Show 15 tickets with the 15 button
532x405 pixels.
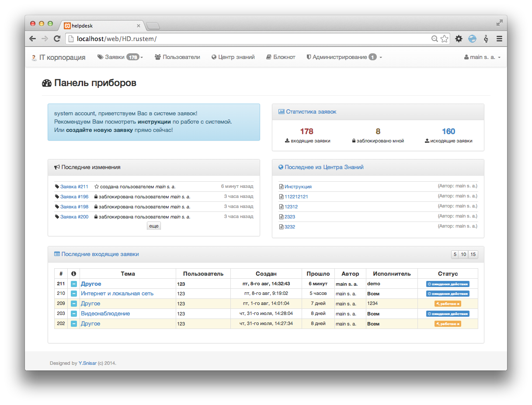pos(473,254)
